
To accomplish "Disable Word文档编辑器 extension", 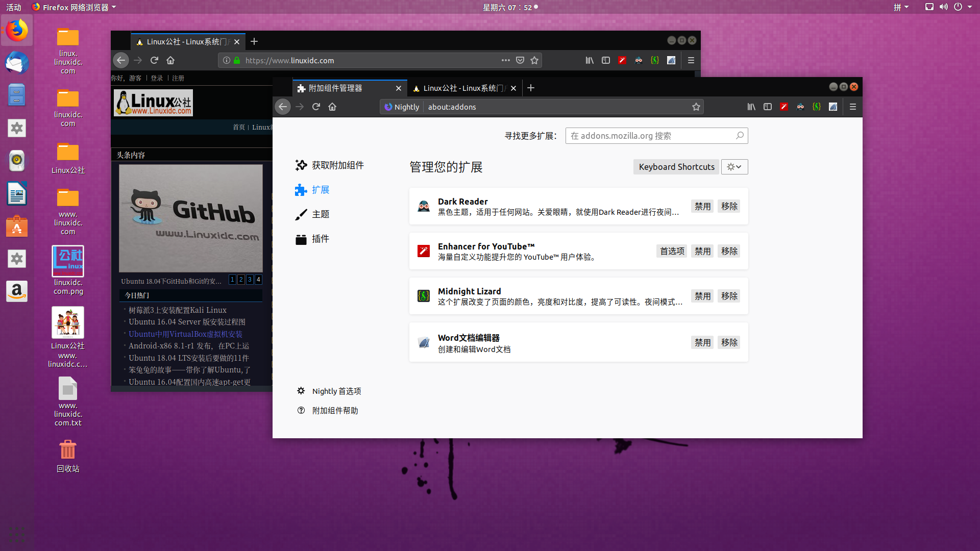I will [702, 342].
